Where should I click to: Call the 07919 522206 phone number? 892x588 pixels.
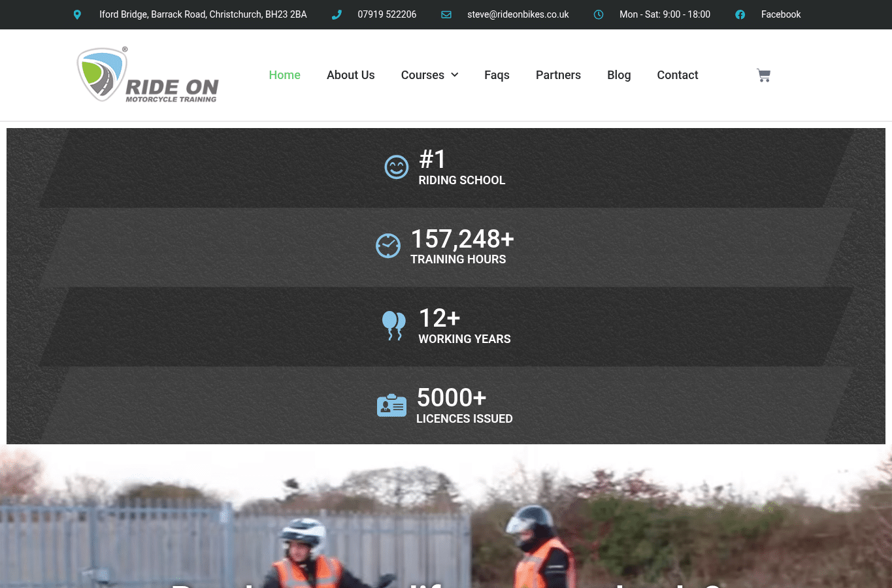tap(387, 14)
